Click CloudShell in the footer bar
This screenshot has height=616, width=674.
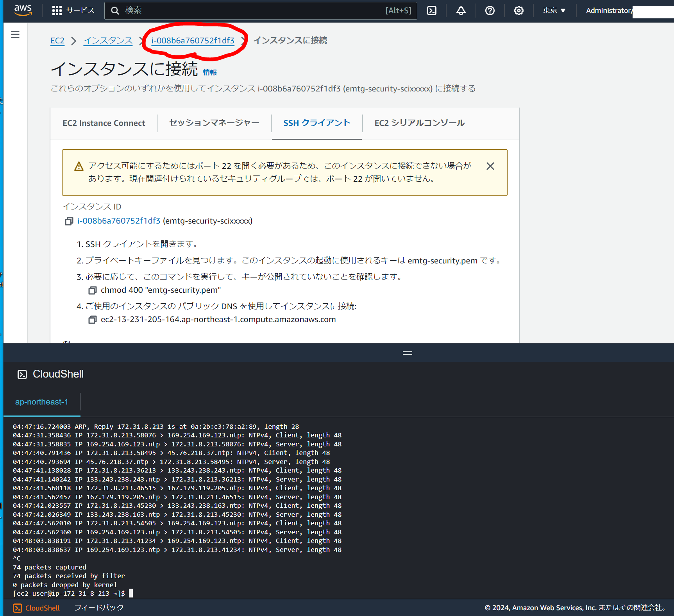[36, 608]
